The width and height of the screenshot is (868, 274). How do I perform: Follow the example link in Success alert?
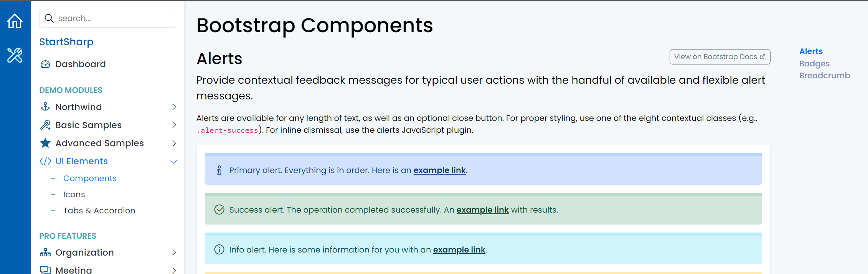[x=482, y=210]
